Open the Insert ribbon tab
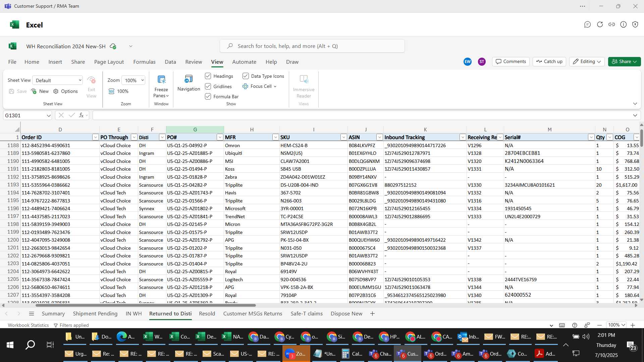The height and width of the screenshot is (362, 644). coord(55,62)
